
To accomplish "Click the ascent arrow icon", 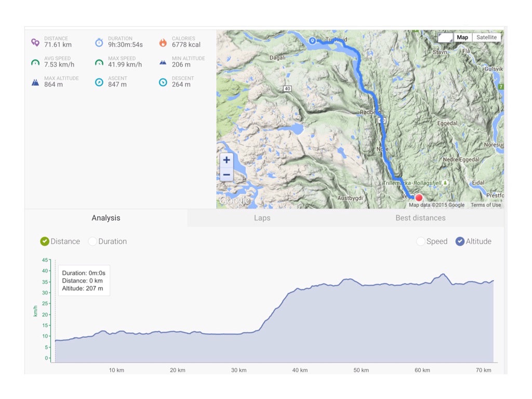I will coord(99,82).
